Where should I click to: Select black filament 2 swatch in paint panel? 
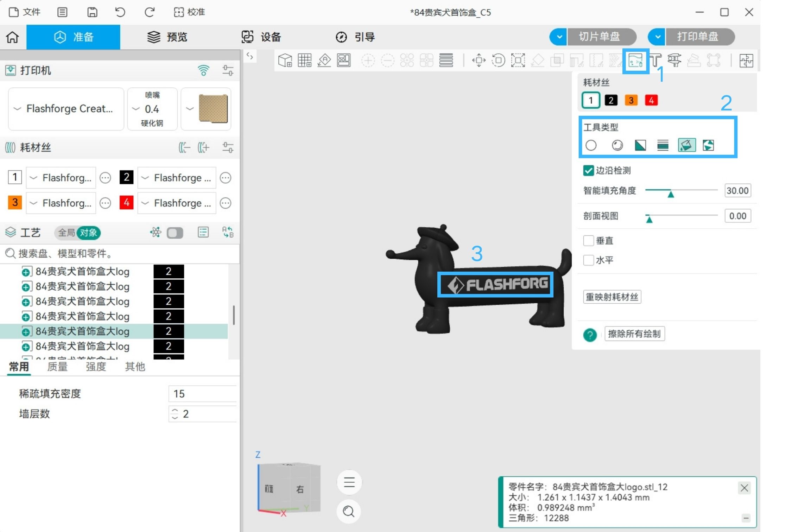pos(611,100)
